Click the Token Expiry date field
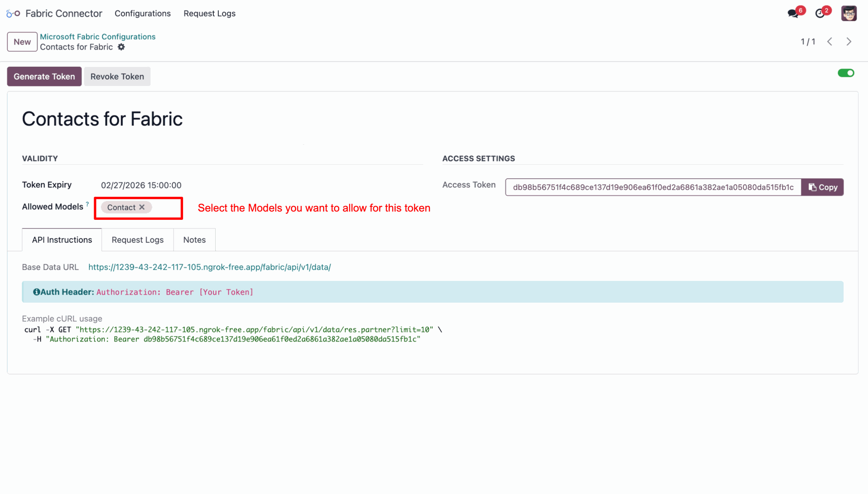The image size is (868, 494). [x=141, y=185]
